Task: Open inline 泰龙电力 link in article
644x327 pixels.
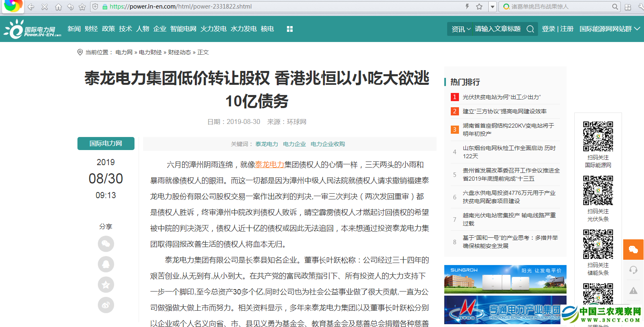Action: click(x=269, y=165)
